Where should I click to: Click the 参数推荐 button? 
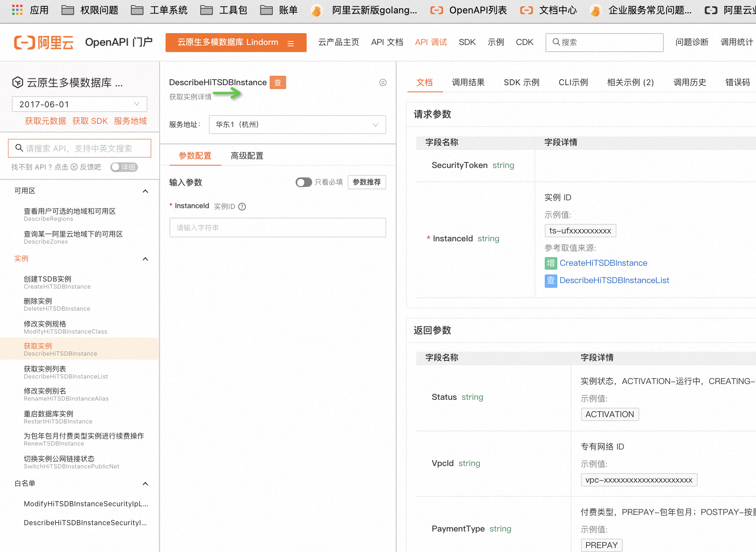(x=367, y=182)
